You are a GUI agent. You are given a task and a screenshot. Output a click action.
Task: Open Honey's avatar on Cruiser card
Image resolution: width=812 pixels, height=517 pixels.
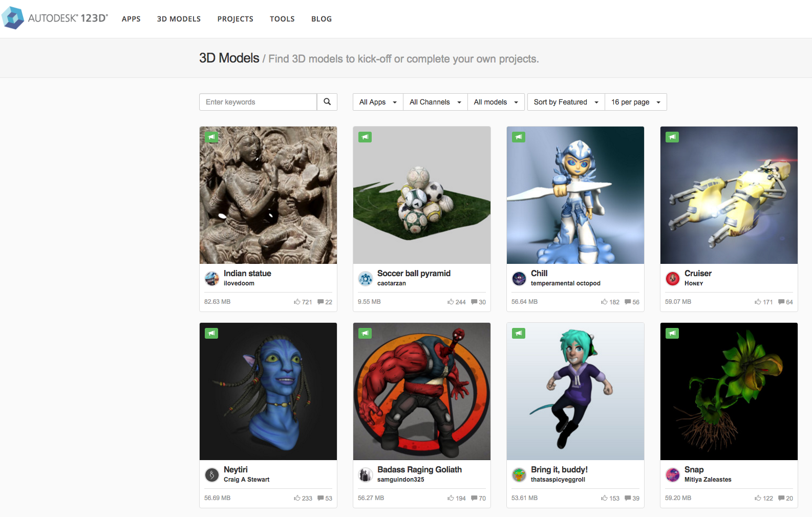coord(673,279)
